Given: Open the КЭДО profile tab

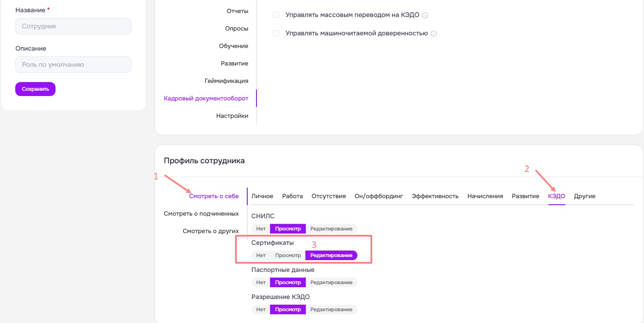Looking at the screenshot, I should tap(557, 196).
